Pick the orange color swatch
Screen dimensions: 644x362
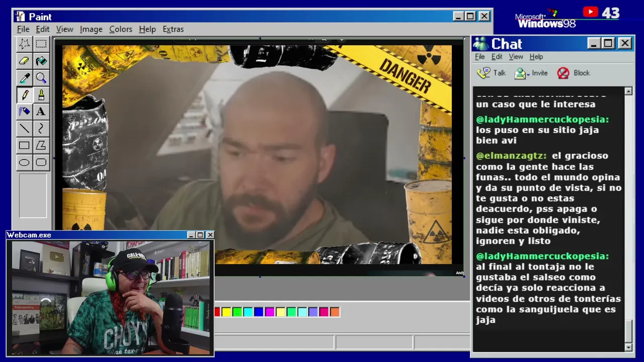point(335,312)
